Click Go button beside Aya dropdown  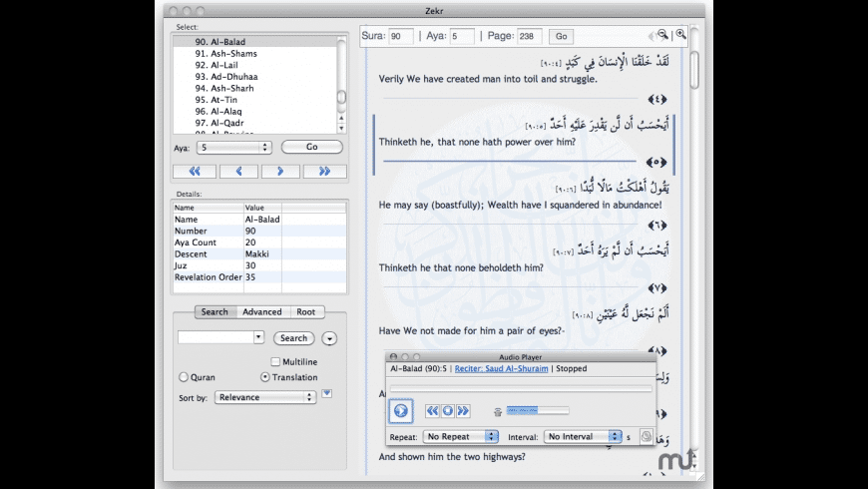pos(312,147)
